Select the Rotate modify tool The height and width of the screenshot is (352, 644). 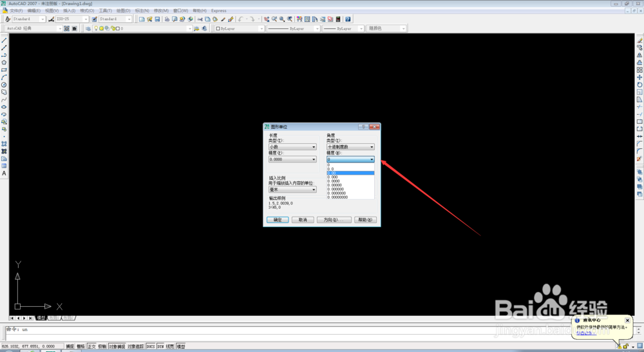pyautogui.click(x=639, y=84)
